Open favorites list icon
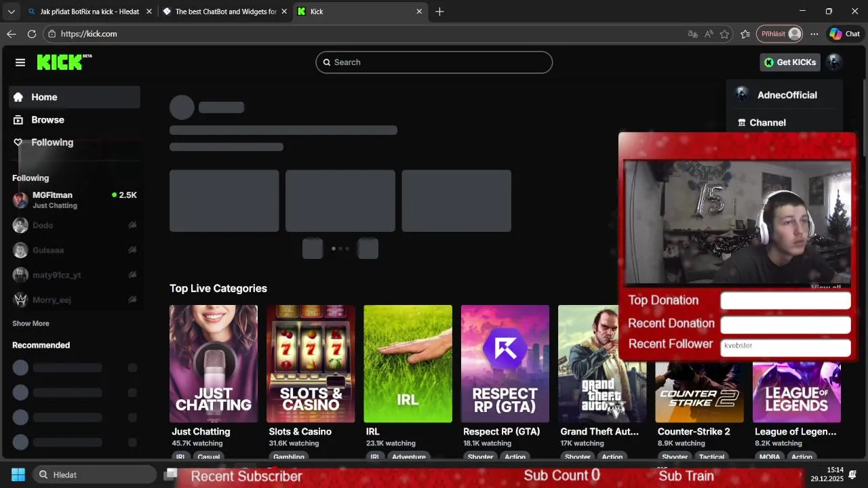Image resolution: width=868 pixels, height=488 pixels. (x=745, y=34)
